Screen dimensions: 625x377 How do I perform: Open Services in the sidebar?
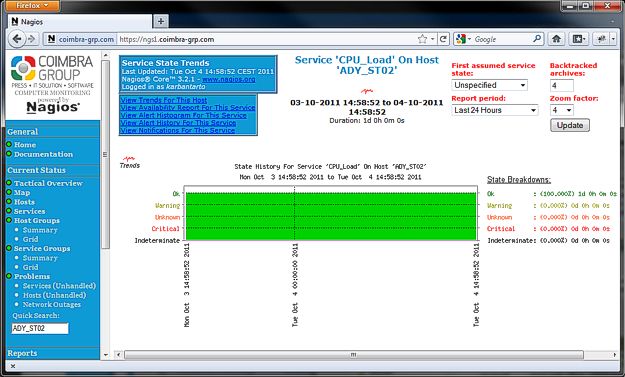[x=29, y=211]
